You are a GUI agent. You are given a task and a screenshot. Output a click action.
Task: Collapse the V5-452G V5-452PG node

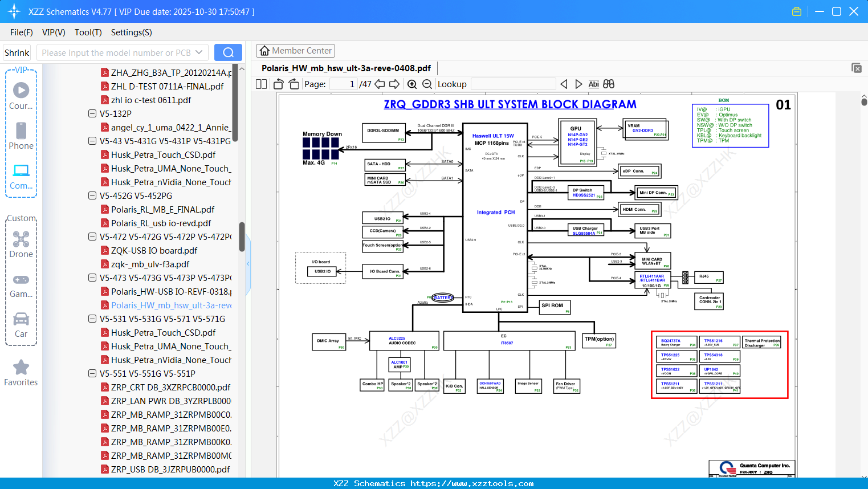coord(92,195)
